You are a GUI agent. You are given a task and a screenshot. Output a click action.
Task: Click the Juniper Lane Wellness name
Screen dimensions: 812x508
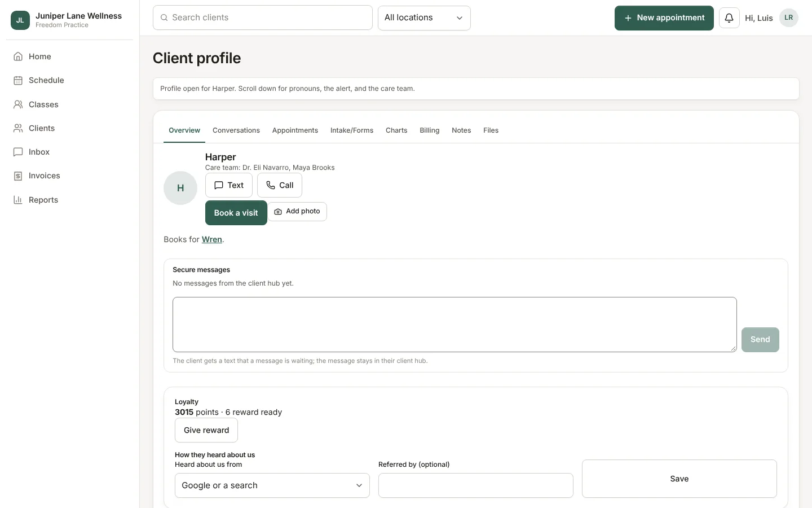(78, 16)
